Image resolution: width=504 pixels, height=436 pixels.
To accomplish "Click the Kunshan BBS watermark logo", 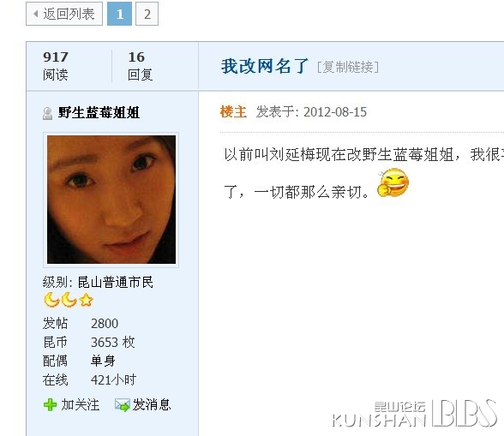I will point(415,414).
